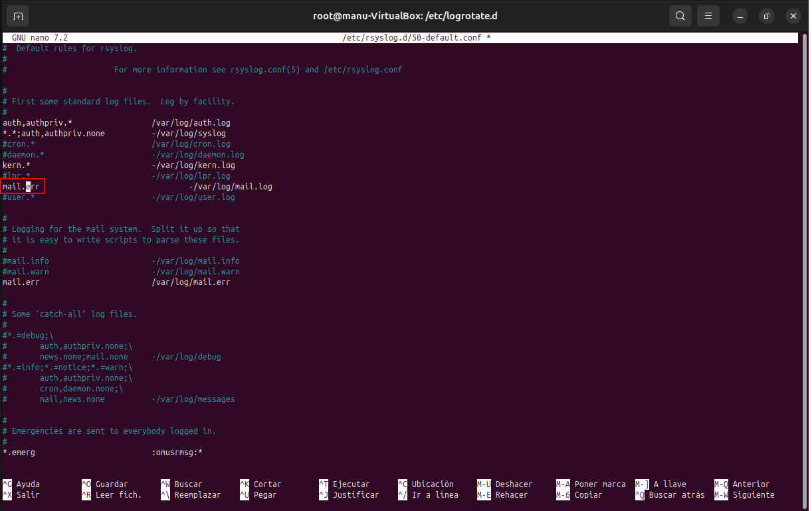Click the Reemplazar shortcut label

(197, 495)
